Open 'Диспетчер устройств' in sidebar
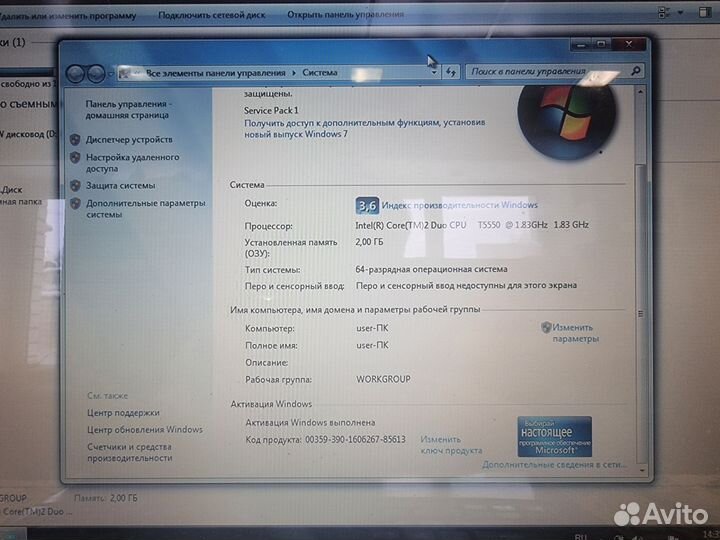The height and width of the screenshot is (540, 720). coord(129,140)
